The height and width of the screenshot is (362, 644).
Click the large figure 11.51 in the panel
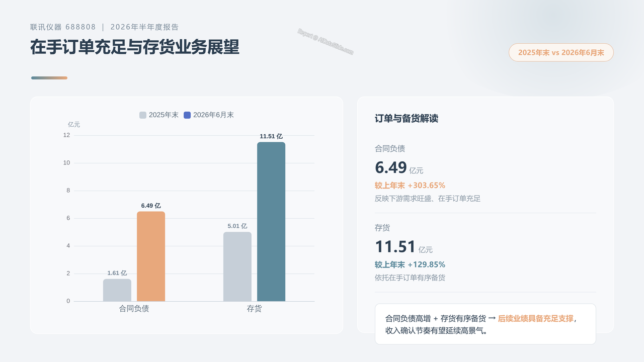395,247
